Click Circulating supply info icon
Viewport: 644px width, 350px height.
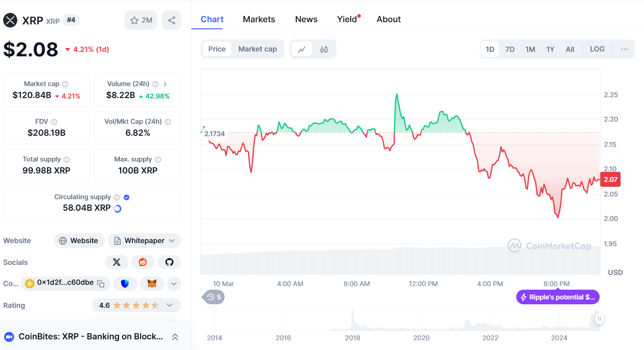click(x=117, y=197)
